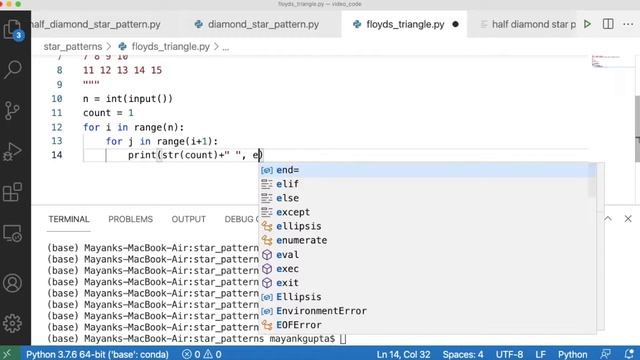Click the editor vertical scrollbar
640x360 pixels.
coord(637,128)
